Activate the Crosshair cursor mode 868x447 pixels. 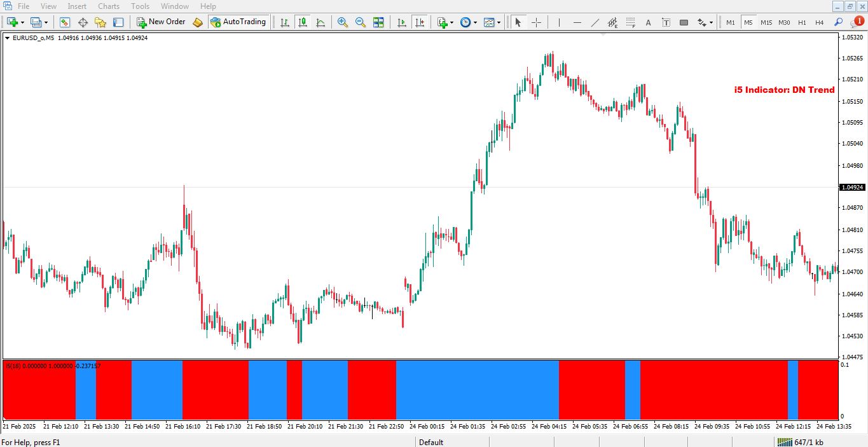coord(536,22)
